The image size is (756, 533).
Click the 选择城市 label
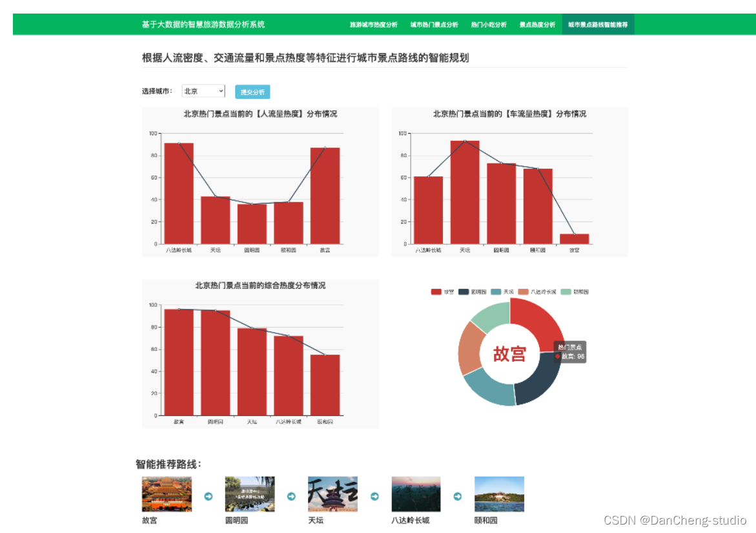click(x=157, y=91)
